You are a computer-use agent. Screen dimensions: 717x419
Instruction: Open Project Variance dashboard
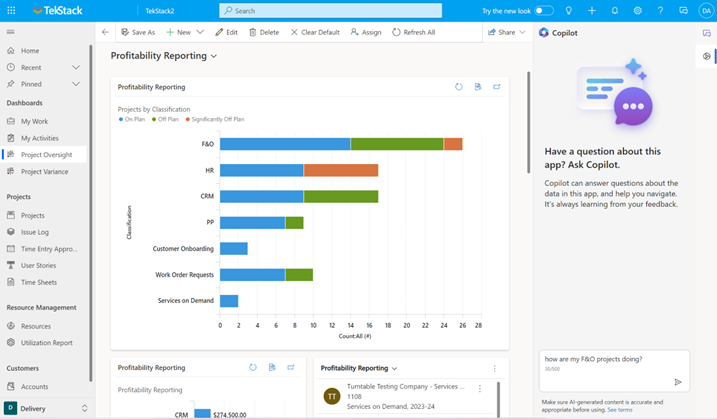pos(43,172)
